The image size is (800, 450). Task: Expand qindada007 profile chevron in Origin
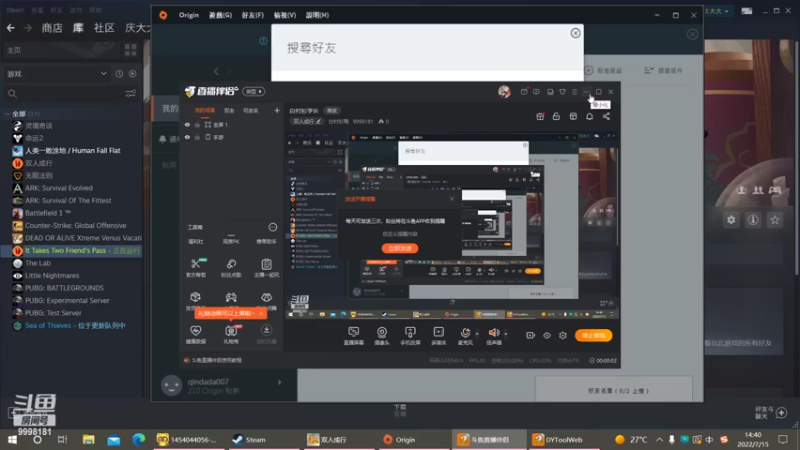[279, 382]
